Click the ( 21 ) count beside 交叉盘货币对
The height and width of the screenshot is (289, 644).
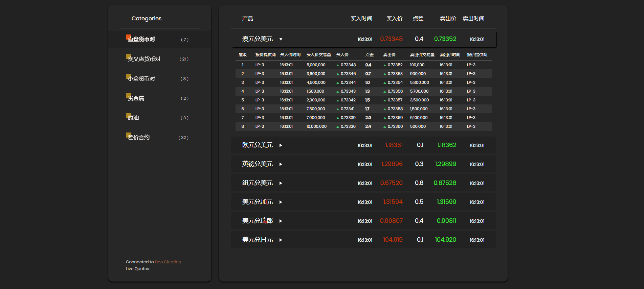(184, 59)
